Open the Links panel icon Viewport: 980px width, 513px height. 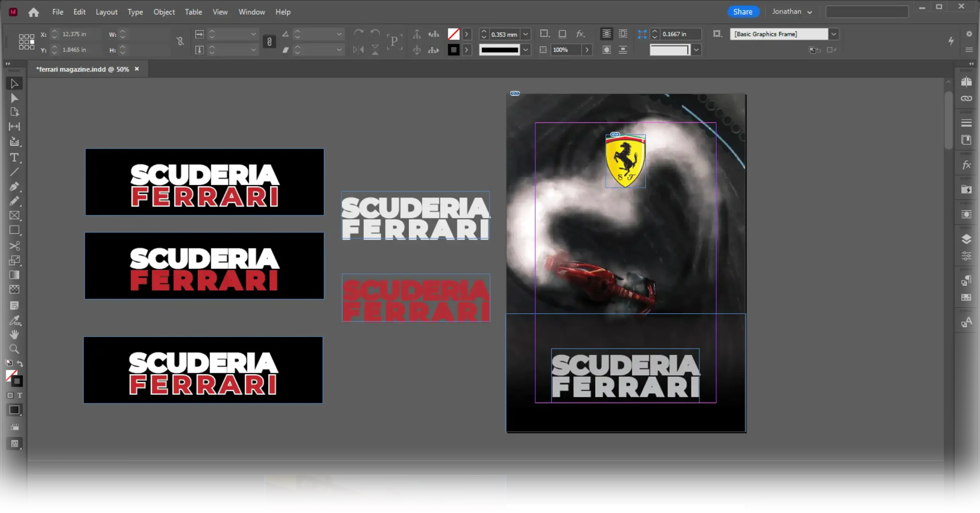pos(966,98)
